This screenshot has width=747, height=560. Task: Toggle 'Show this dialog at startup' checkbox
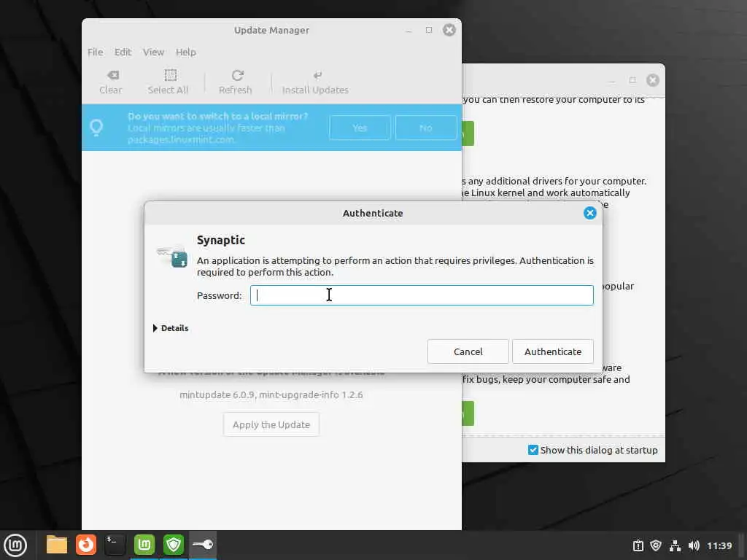point(533,450)
